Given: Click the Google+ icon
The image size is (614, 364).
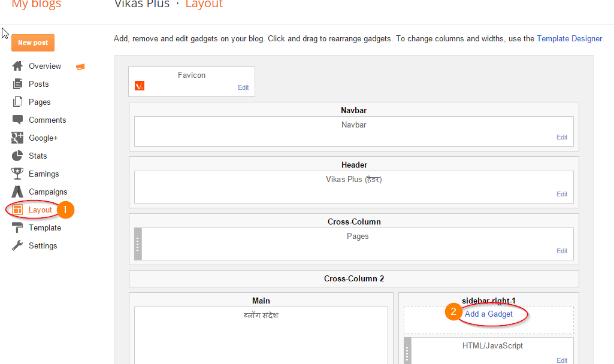Looking at the screenshot, I should coord(17,138).
